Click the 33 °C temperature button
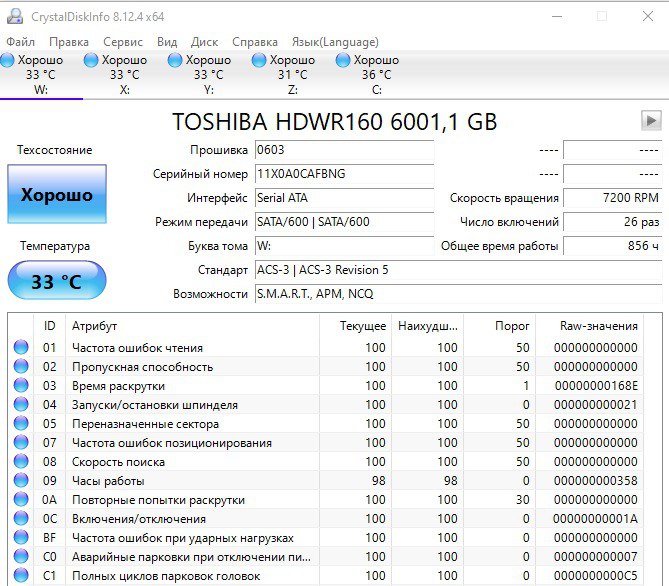Image resolution: width=669 pixels, height=586 pixels. (57, 280)
